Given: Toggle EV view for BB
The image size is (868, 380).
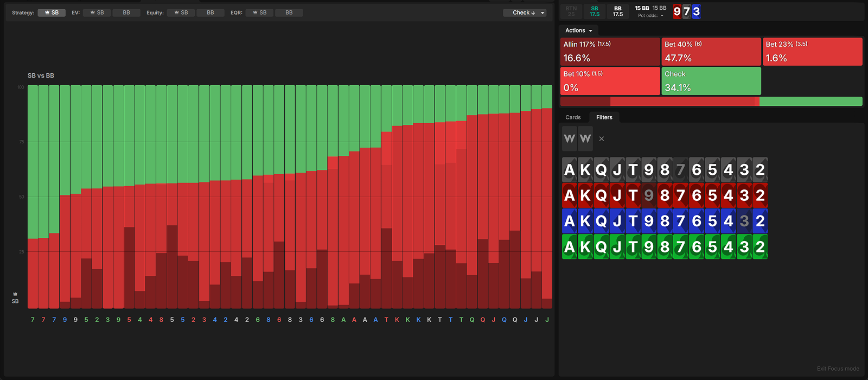Looking at the screenshot, I should pyautogui.click(x=126, y=12).
